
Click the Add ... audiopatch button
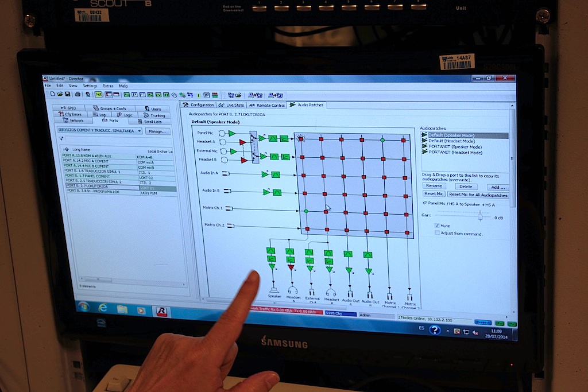coord(498,187)
